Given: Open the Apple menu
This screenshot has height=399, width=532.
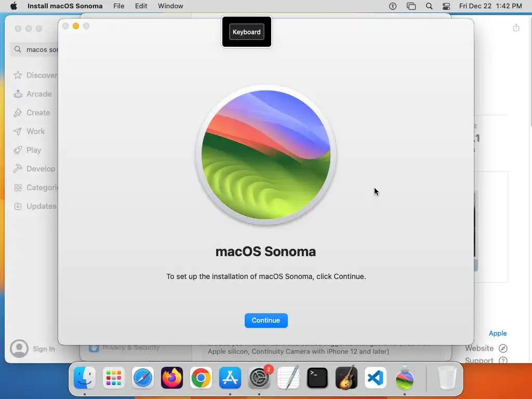Looking at the screenshot, I should click(x=14, y=6).
